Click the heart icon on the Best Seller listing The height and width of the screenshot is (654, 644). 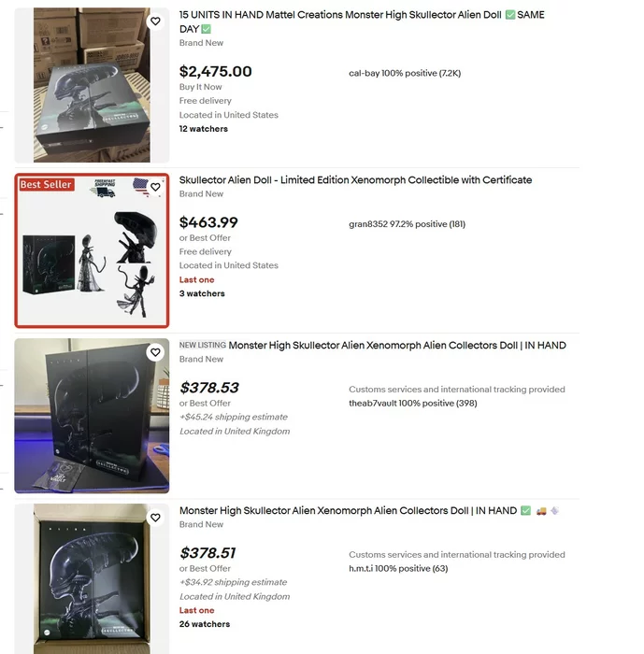point(155,187)
